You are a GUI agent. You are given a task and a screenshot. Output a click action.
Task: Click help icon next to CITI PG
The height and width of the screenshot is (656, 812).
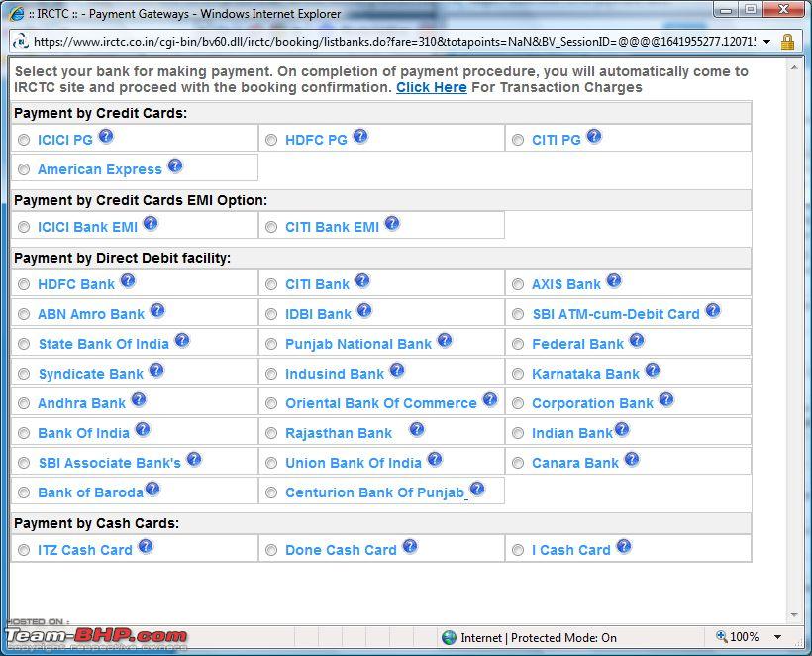click(x=594, y=137)
